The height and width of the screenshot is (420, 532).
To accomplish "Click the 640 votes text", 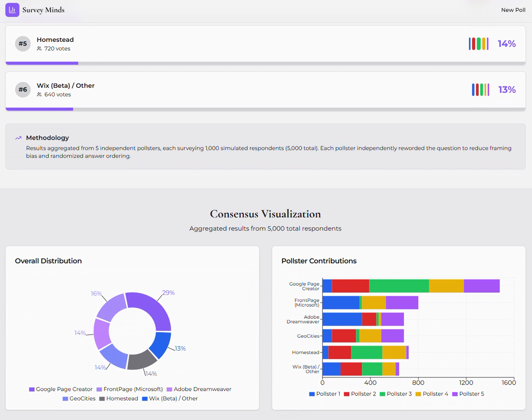I will [x=58, y=95].
